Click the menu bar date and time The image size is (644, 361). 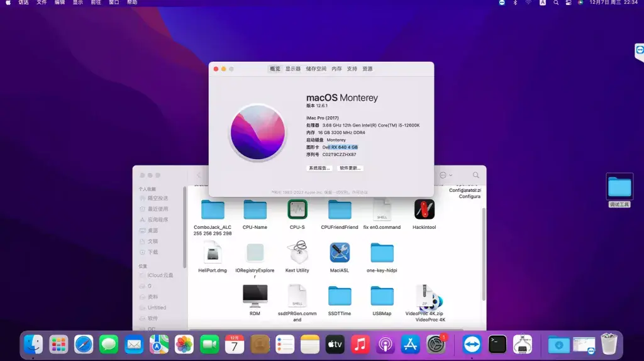coord(613,3)
